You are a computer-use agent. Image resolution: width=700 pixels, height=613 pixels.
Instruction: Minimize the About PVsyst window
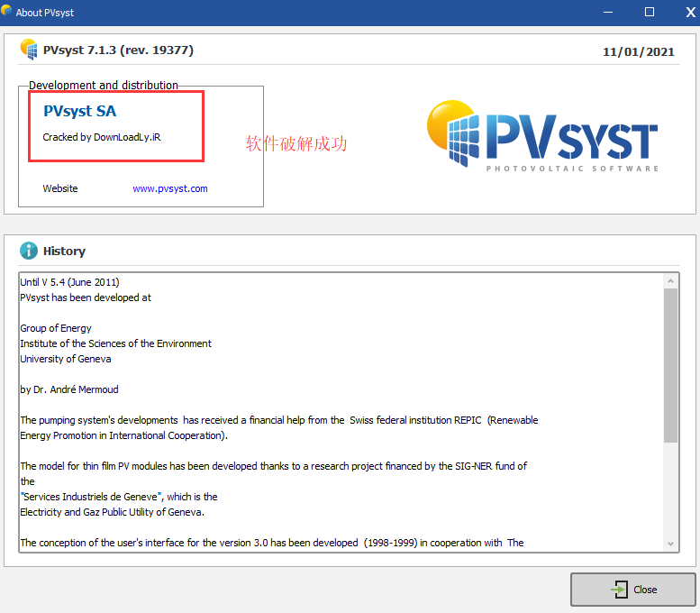click(x=608, y=12)
